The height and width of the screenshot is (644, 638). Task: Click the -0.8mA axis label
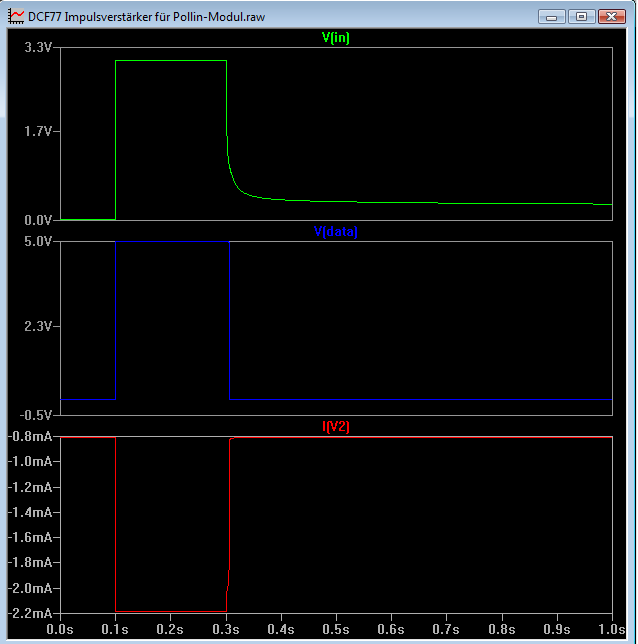(30, 437)
